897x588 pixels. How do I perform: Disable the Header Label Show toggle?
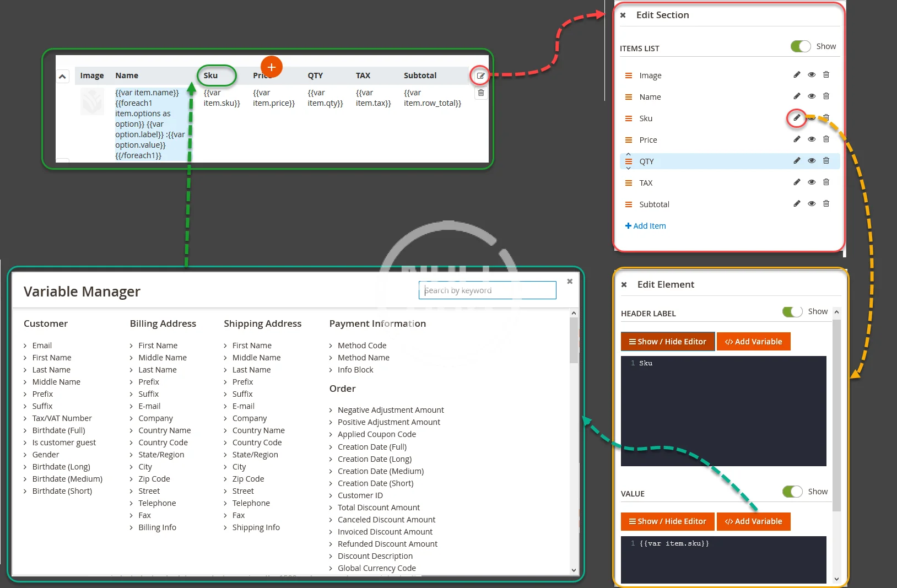(792, 312)
